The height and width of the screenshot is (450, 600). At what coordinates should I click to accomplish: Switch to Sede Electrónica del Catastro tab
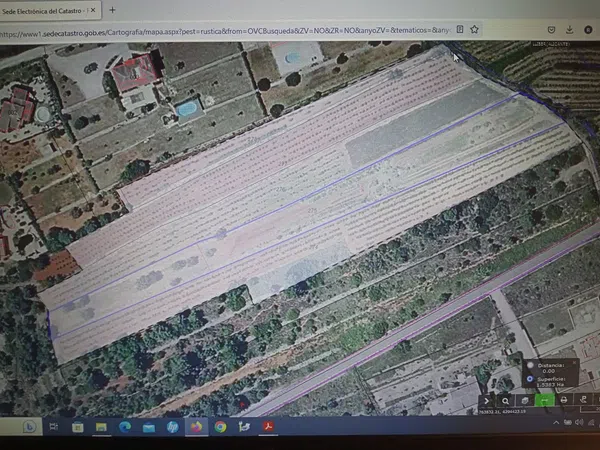point(45,10)
